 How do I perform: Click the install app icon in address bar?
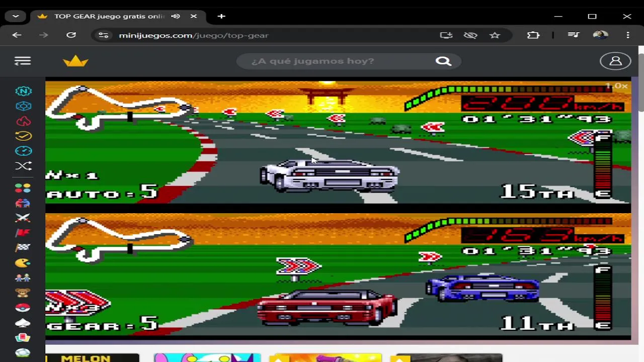click(x=446, y=35)
